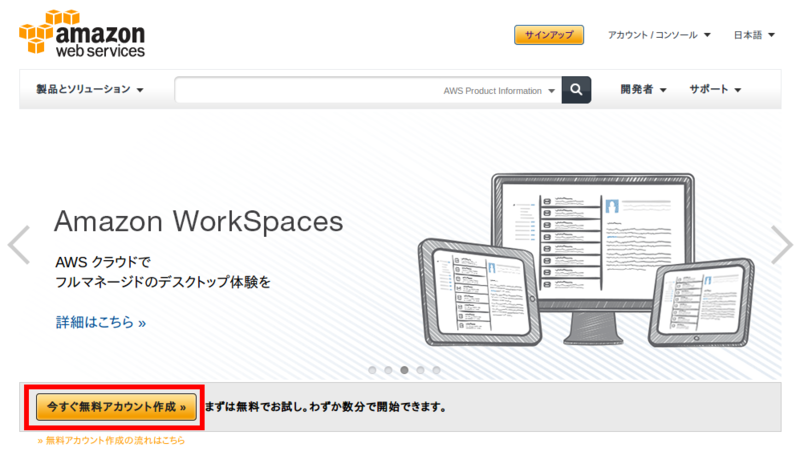
Task: Click text まずは無料でお試し。わずか数分で開始できます。
Action: pyautogui.click(x=326, y=407)
